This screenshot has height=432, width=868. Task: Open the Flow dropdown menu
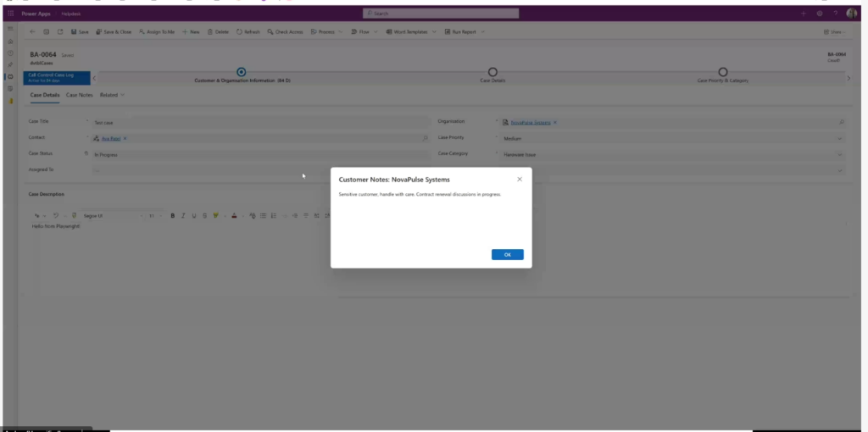364,32
